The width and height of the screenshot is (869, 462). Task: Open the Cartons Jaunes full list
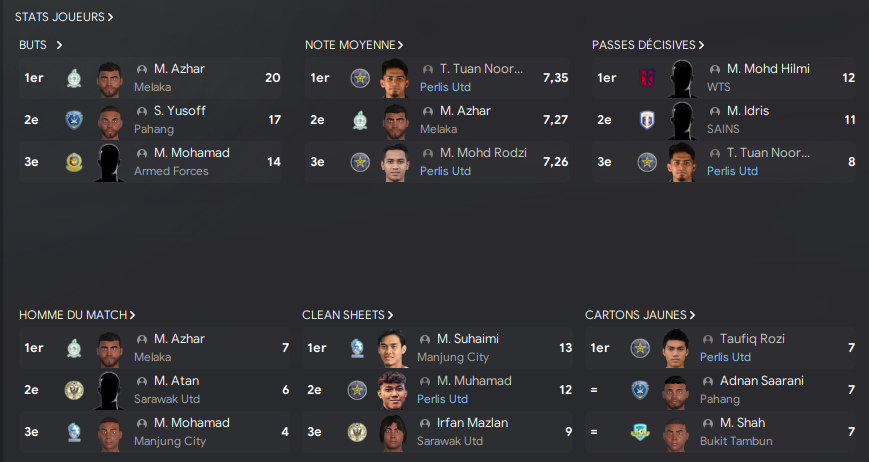click(640, 315)
